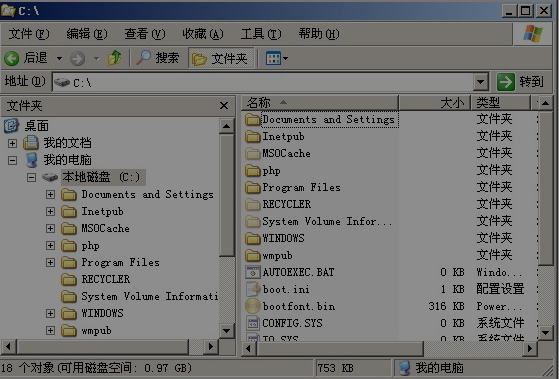Click the Up one level folder icon
The height and width of the screenshot is (379, 559).
(114, 58)
